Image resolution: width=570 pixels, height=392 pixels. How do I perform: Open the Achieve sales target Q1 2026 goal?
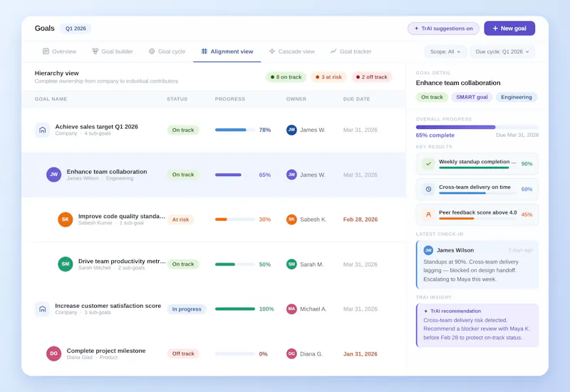(97, 127)
